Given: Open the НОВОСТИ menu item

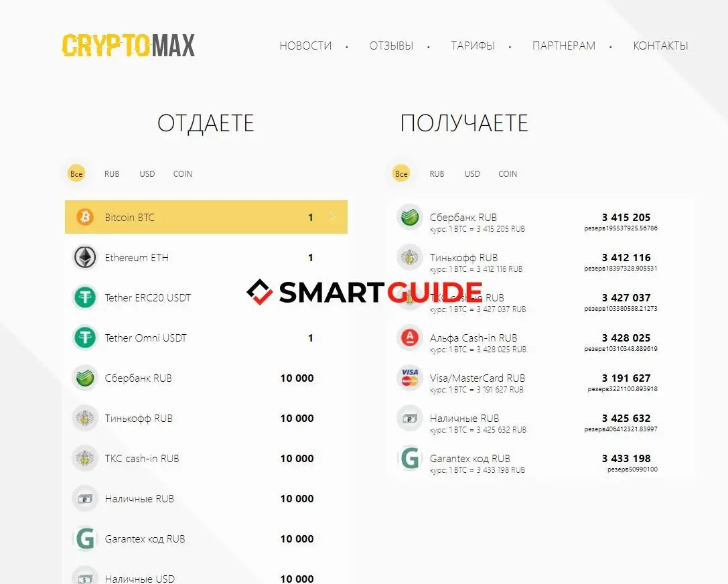Looking at the screenshot, I should tap(305, 46).
